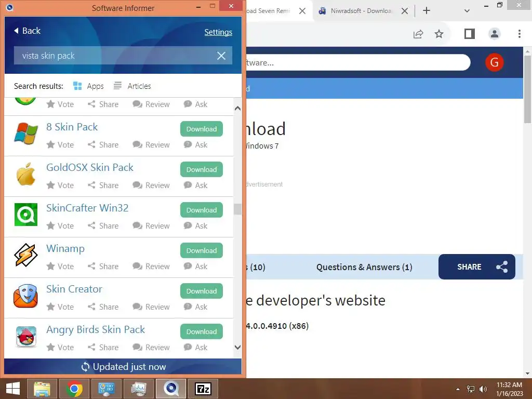Open the Skin Creator mask icon

click(x=26, y=296)
